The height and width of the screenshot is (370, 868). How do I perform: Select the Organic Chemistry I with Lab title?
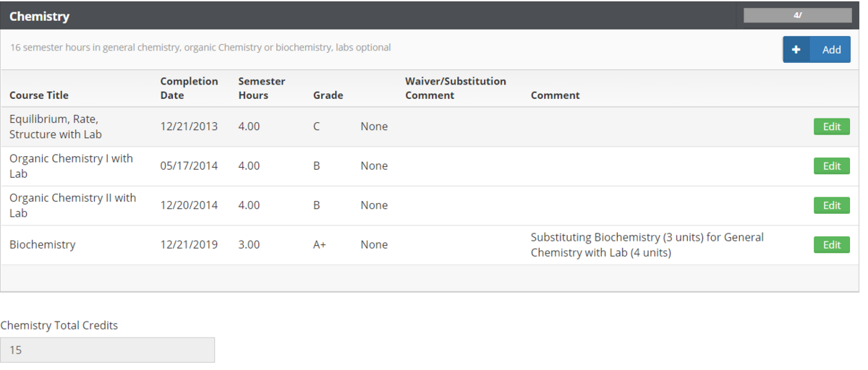click(71, 166)
